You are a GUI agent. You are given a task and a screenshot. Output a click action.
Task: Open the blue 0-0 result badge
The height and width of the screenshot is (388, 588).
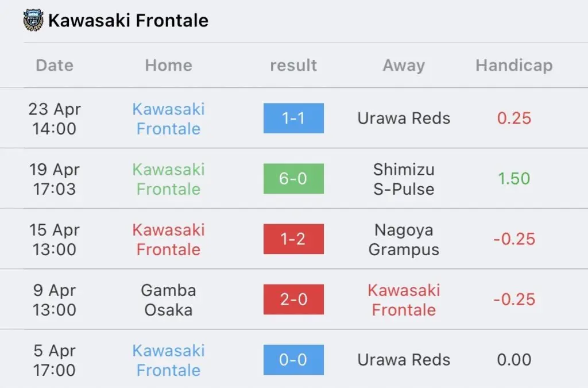click(x=293, y=360)
